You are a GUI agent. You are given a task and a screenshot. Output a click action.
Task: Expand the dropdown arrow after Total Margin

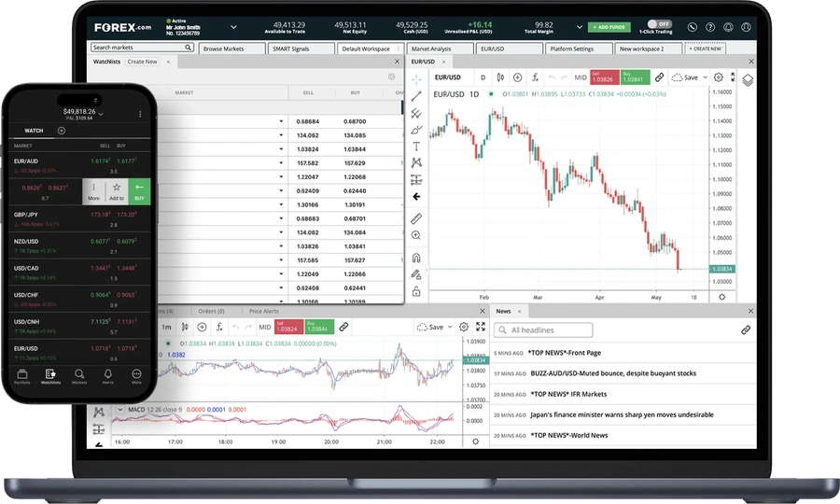[x=579, y=27]
